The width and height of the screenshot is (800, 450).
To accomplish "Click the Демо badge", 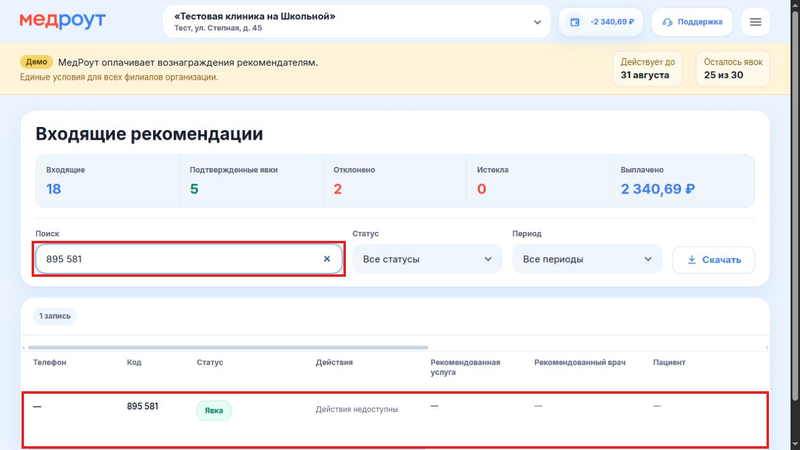I will (36, 62).
